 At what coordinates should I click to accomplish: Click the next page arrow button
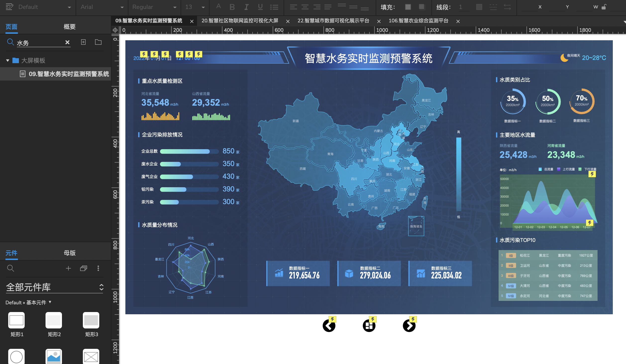(409, 326)
